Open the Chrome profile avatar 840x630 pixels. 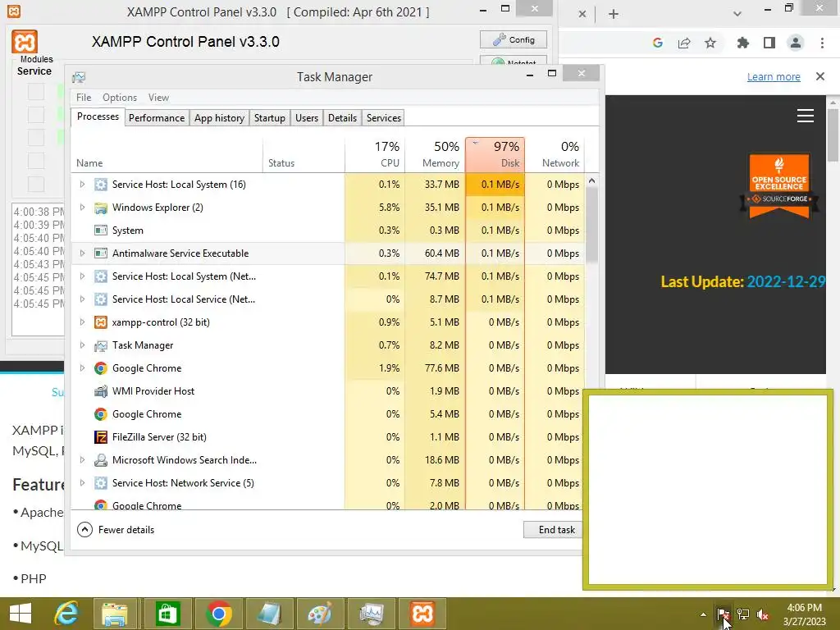796,43
